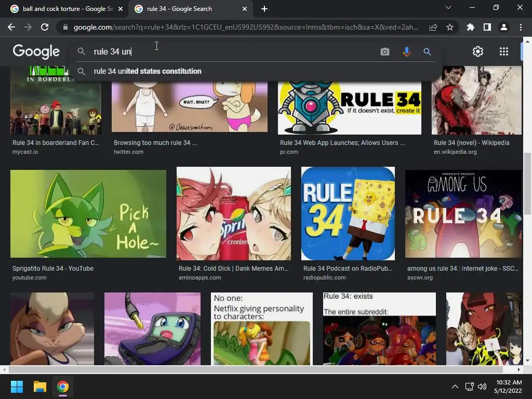The height and width of the screenshot is (399, 532).
Task: Start voice search with the microphone
Action: (406, 51)
